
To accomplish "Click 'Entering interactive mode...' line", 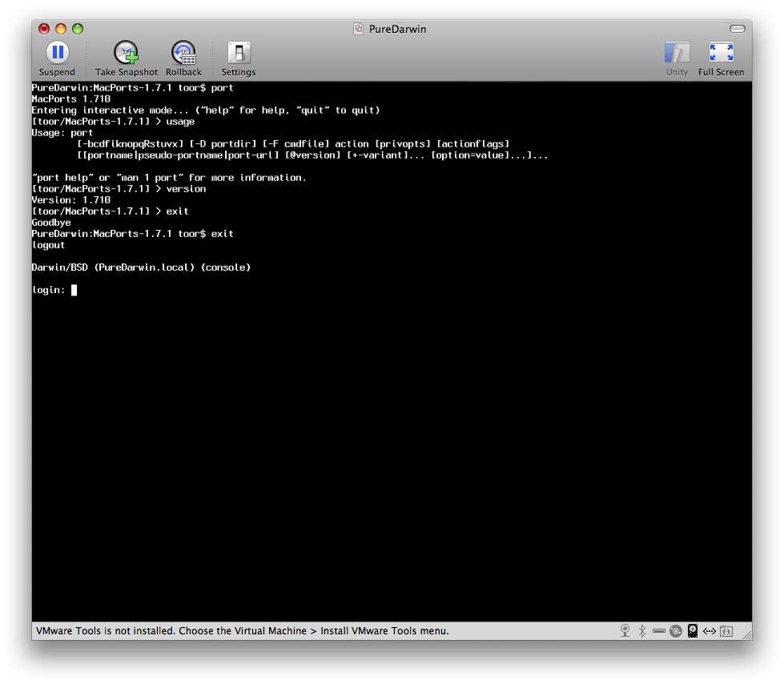I will coord(206,110).
